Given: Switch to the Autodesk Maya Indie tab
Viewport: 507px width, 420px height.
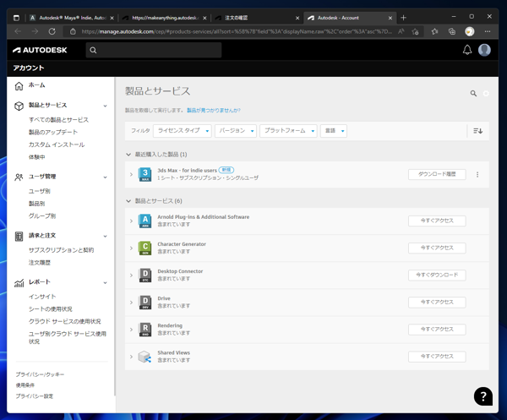Looking at the screenshot, I should (72, 18).
